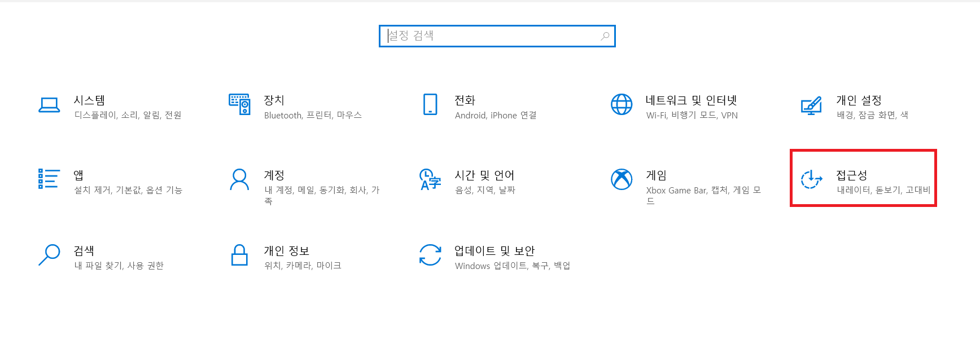
Task: Open the 시스템 laptop icon
Action: (x=49, y=105)
